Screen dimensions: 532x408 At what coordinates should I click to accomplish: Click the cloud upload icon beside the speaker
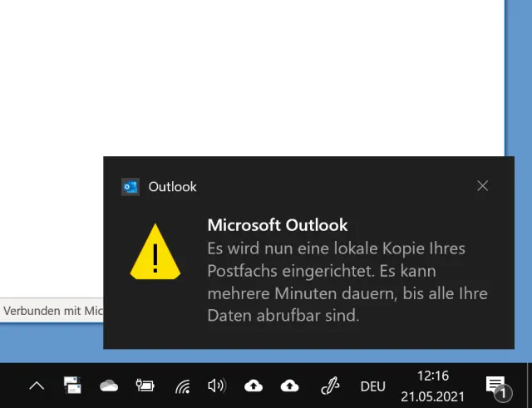pyautogui.click(x=254, y=386)
